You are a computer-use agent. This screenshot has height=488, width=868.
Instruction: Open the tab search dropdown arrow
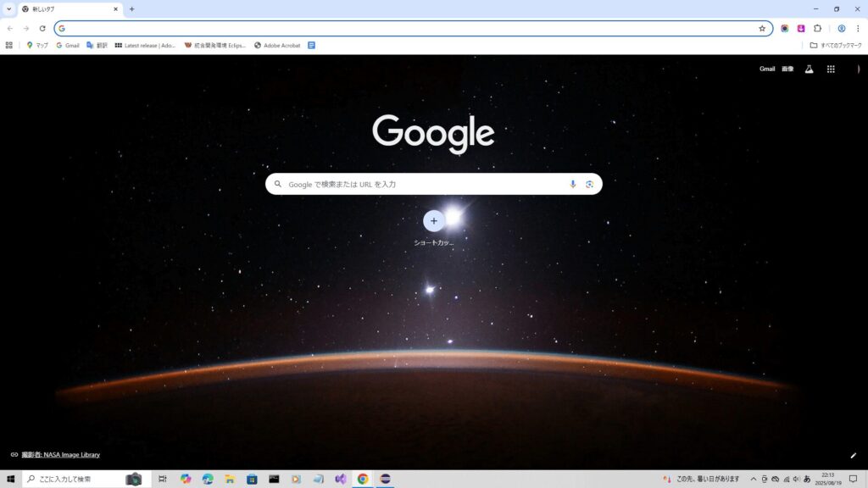pos(8,8)
